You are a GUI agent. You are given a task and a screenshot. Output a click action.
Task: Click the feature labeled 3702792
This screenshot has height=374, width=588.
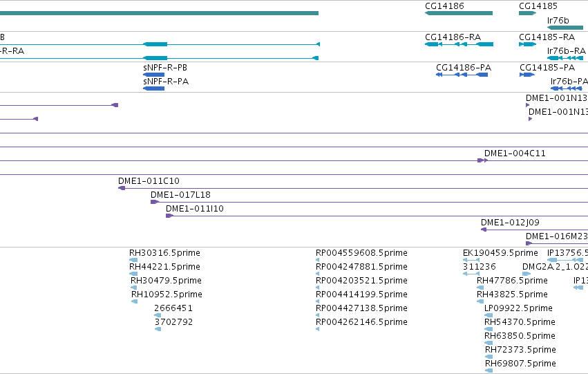pos(173,322)
